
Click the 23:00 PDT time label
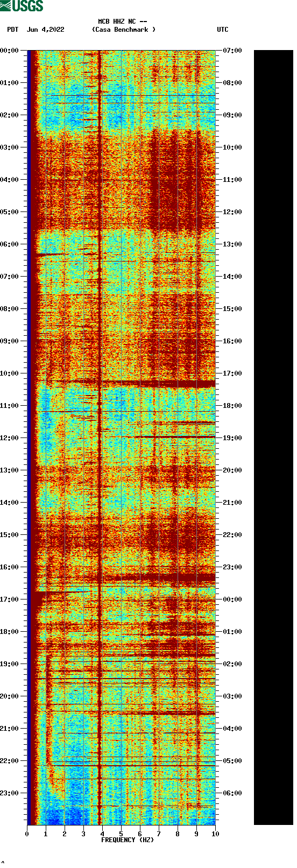10,793
